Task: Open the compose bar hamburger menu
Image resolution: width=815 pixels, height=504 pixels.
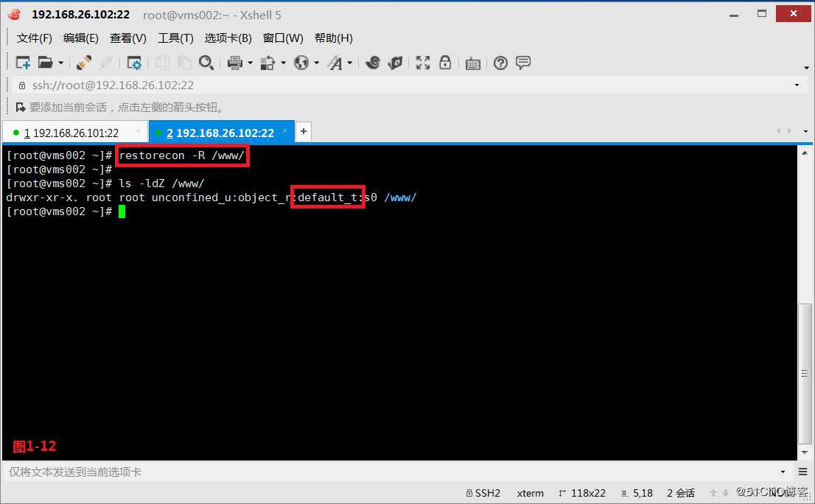Action: point(803,472)
